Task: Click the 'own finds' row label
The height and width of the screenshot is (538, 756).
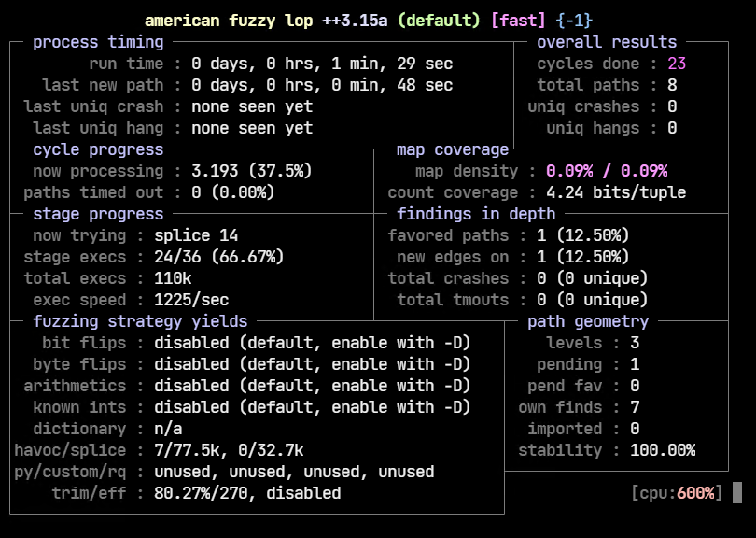Action: click(560, 407)
